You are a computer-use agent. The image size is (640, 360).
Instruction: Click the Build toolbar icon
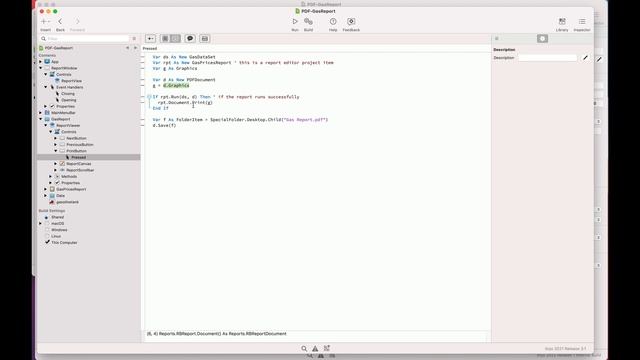point(309,22)
